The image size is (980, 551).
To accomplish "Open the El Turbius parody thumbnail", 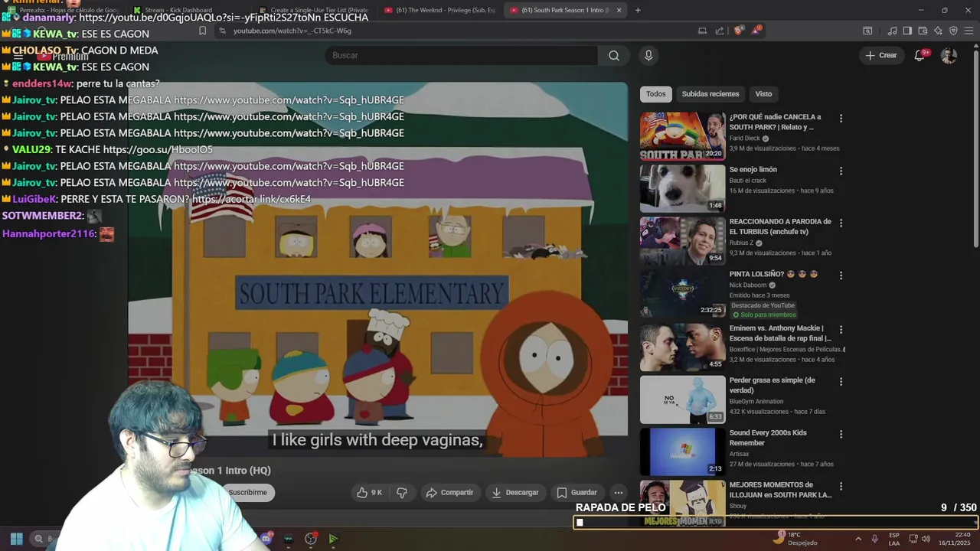I will [682, 240].
